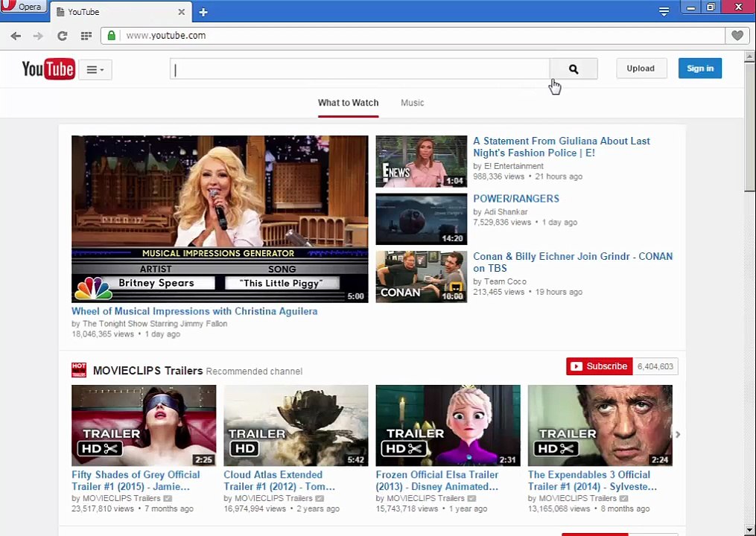
Task: Open Wheel of Musical Impressions title link
Action: [194, 311]
